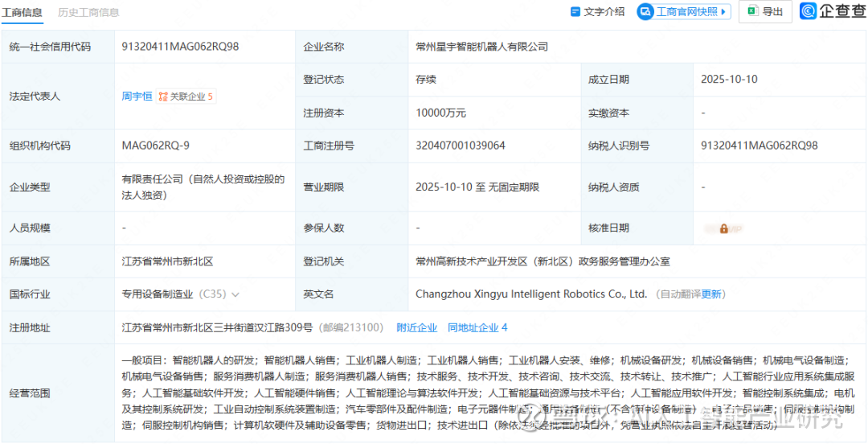This screenshot has width=868, height=444.
Task: Click the 注册地址 label cell
Action: pyautogui.click(x=58, y=327)
